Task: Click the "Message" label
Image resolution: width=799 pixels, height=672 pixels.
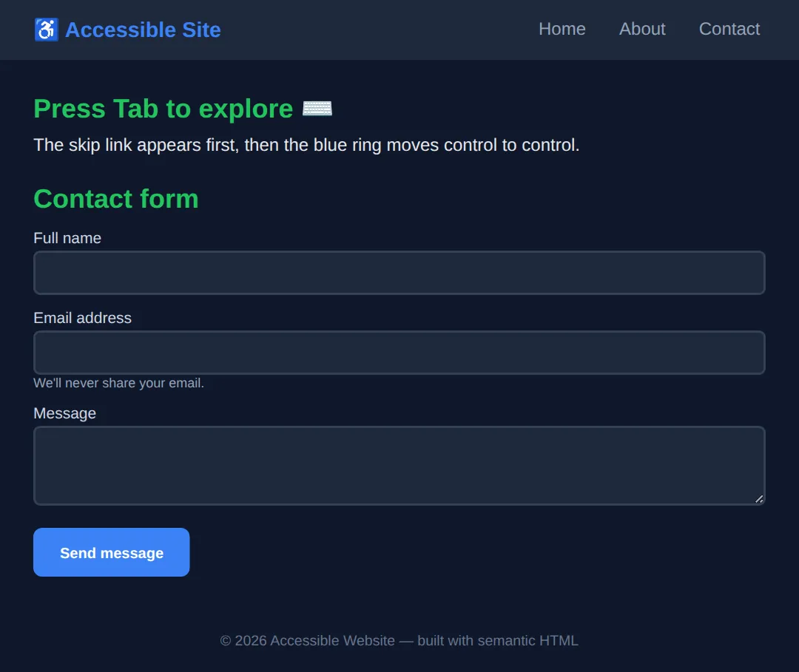Action: click(x=64, y=413)
